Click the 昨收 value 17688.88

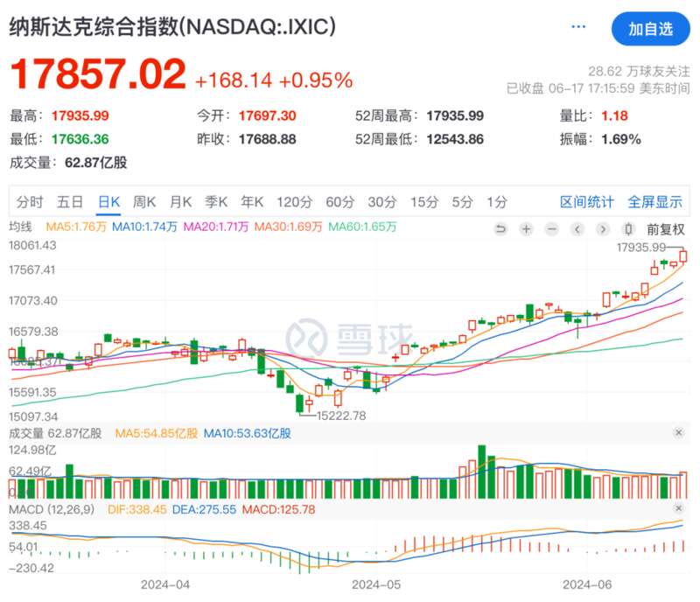[267, 139]
